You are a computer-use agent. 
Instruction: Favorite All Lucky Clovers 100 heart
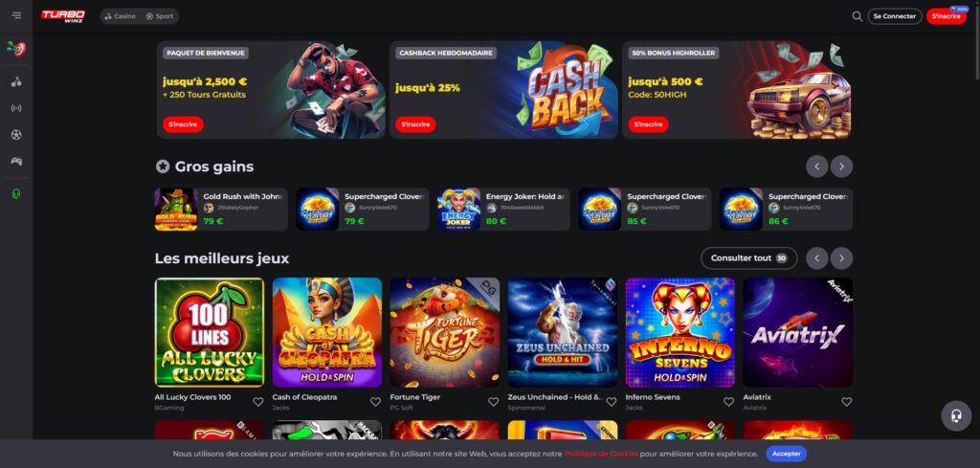pos(258,402)
